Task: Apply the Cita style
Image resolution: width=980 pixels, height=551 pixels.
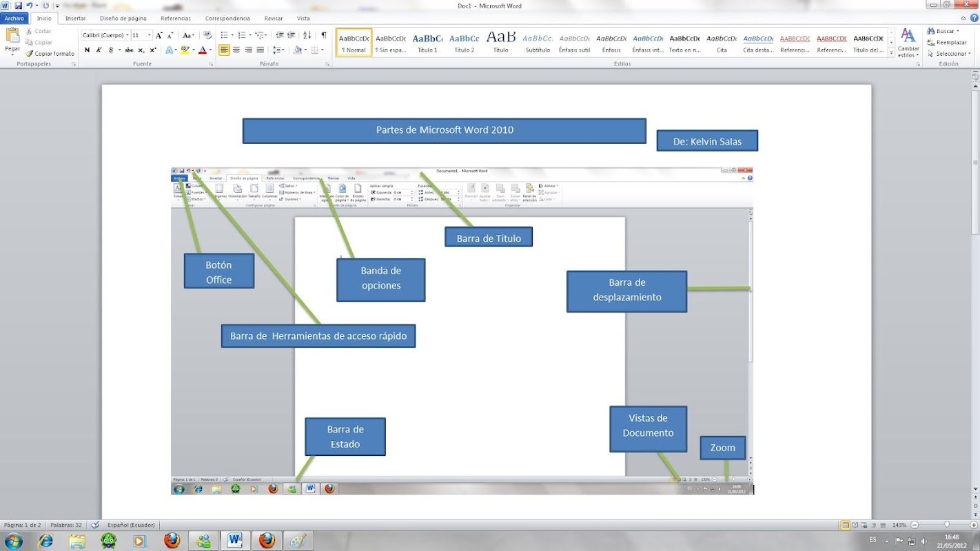Action: 722,43
